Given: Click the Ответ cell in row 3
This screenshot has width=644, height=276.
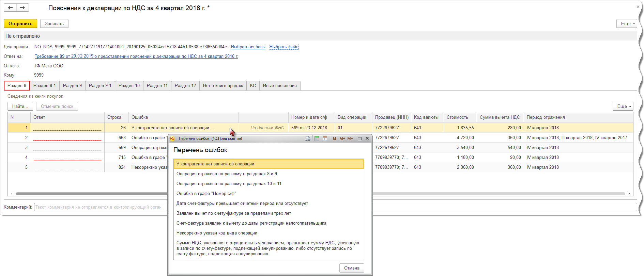Looking at the screenshot, I should [67, 147].
